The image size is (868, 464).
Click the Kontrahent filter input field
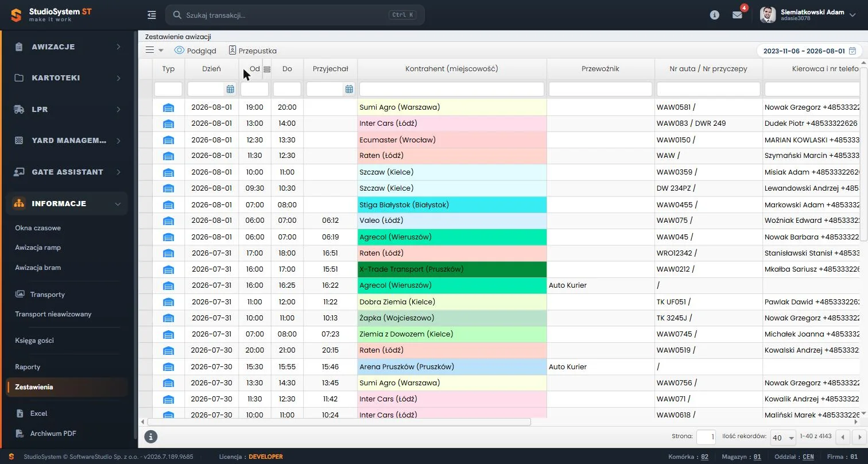(452, 89)
